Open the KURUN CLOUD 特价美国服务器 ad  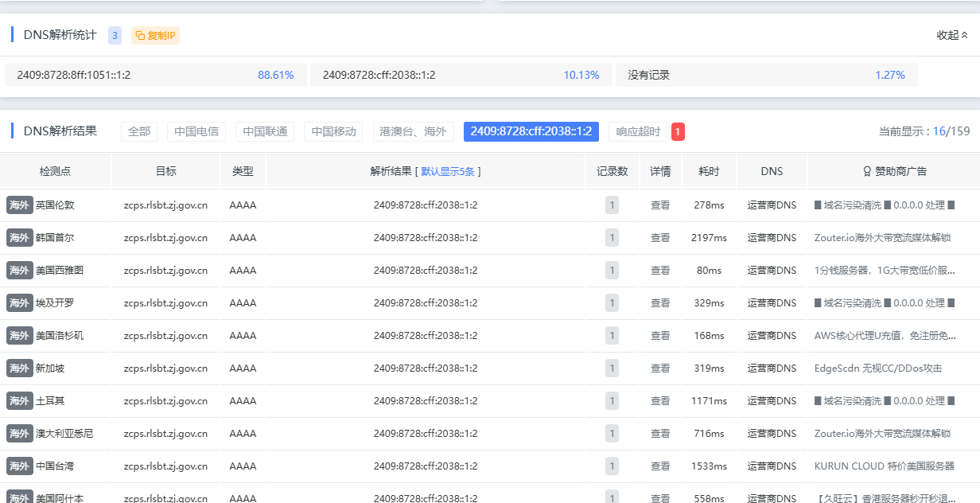pyautogui.click(x=885, y=466)
